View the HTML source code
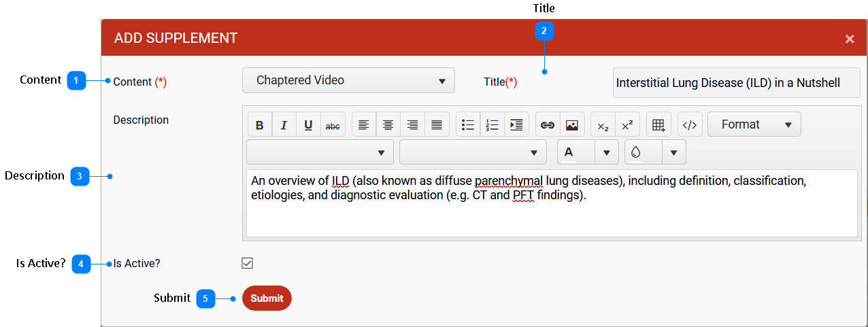The image size is (868, 327). coord(690,125)
